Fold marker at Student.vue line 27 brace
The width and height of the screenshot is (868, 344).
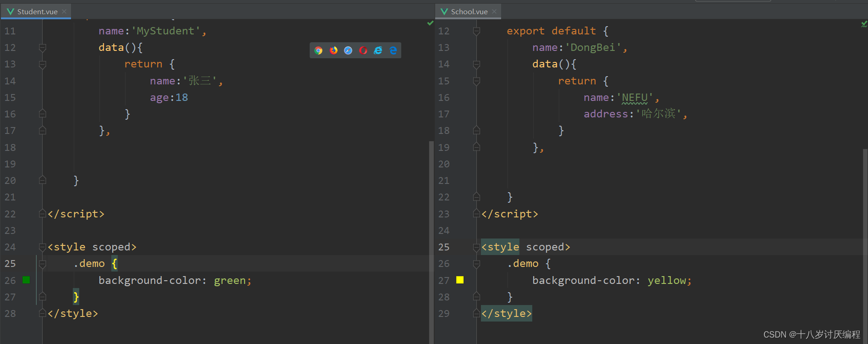click(x=43, y=297)
